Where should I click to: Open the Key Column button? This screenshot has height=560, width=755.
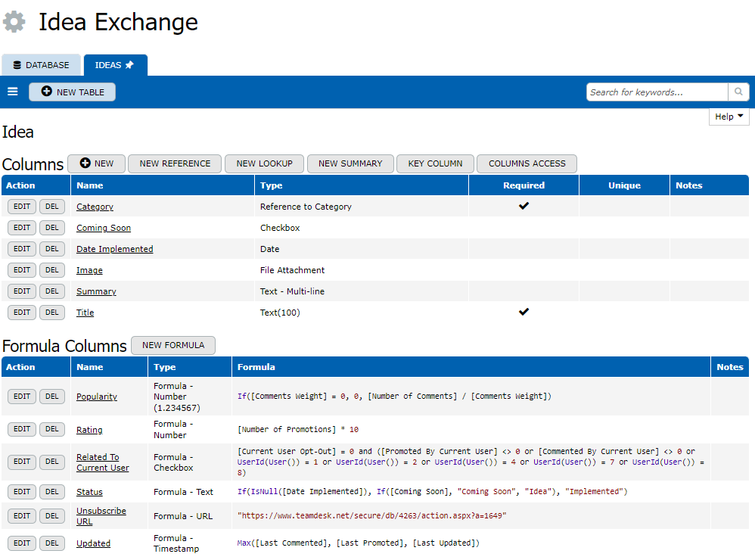click(x=435, y=163)
